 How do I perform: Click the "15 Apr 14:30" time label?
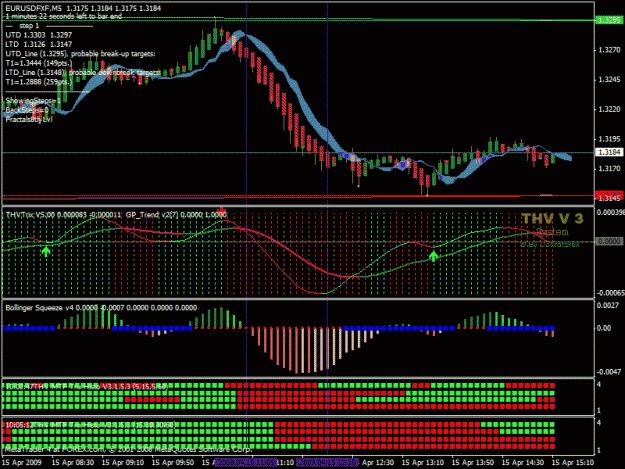pos(523,463)
